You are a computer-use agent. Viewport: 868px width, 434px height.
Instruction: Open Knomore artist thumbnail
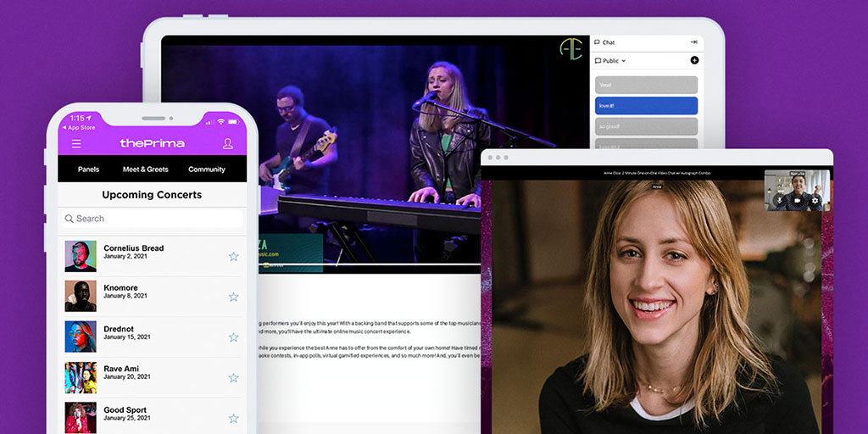(x=81, y=296)
